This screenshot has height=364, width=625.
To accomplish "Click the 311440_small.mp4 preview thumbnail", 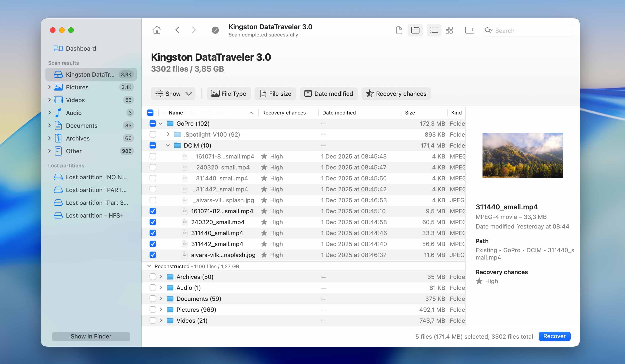I will click(522, 155).
